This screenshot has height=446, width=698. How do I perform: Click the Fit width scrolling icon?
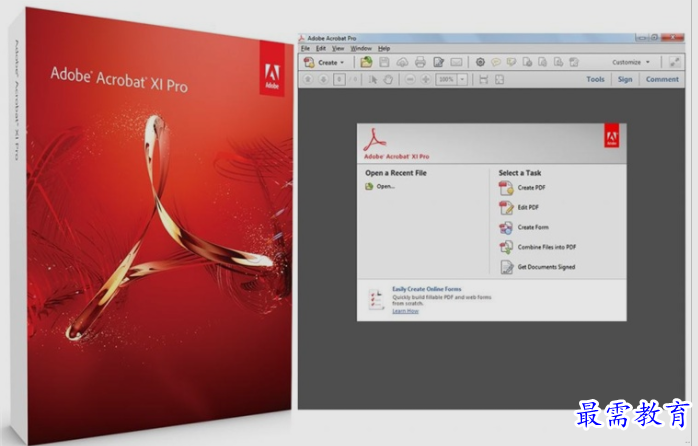coord(483,80)
